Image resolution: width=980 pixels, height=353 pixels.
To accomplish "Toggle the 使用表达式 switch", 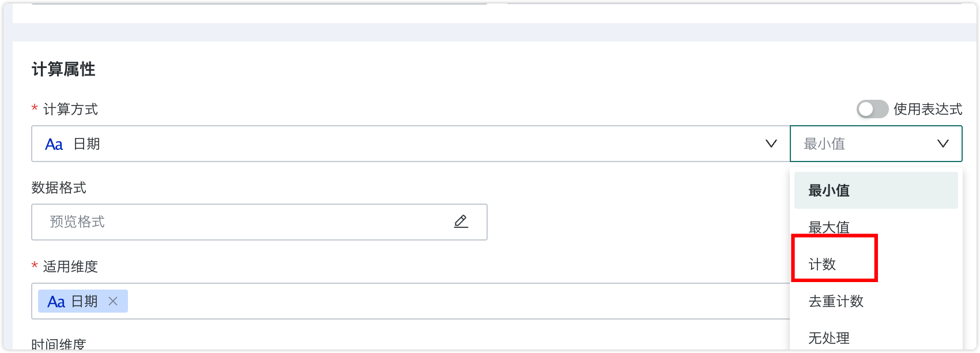I will (872, 109).
